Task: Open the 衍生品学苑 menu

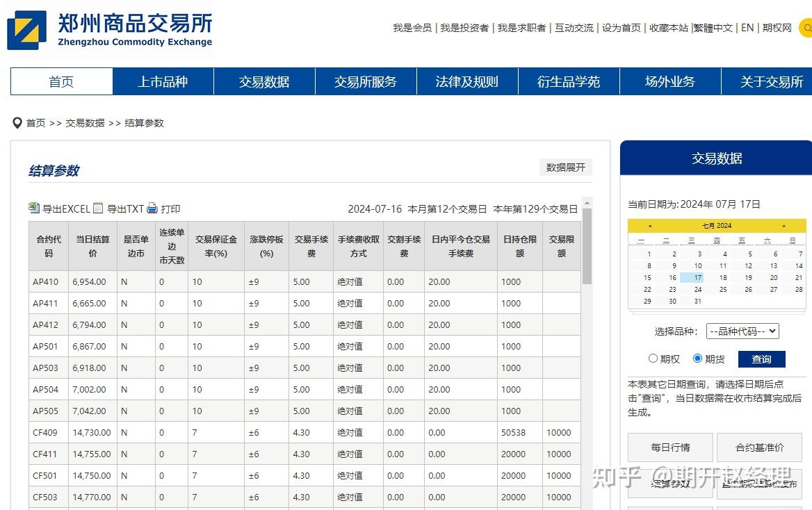Action: (x=568, y=81)
